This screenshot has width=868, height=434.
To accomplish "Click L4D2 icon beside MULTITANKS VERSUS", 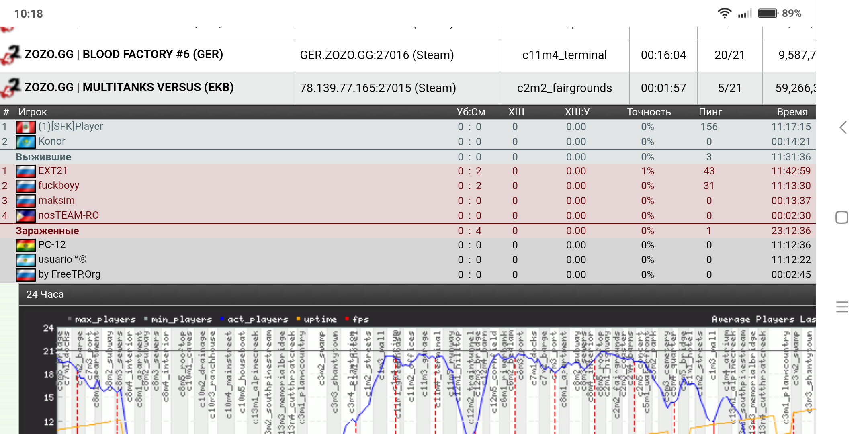I will click(x=11, y=88).
